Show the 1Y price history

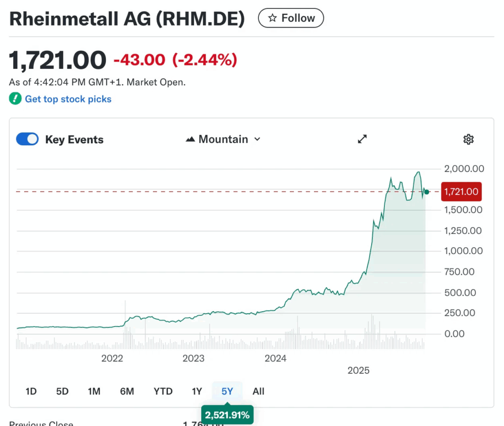click(197, 391)
